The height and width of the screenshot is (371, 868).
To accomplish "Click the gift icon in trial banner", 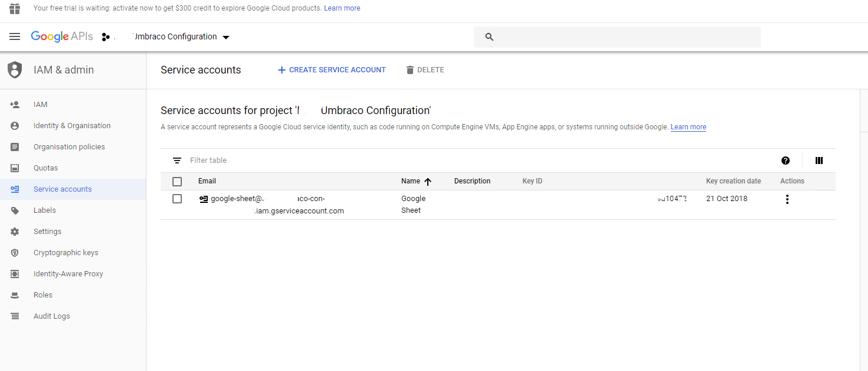I will coord(15,8).
